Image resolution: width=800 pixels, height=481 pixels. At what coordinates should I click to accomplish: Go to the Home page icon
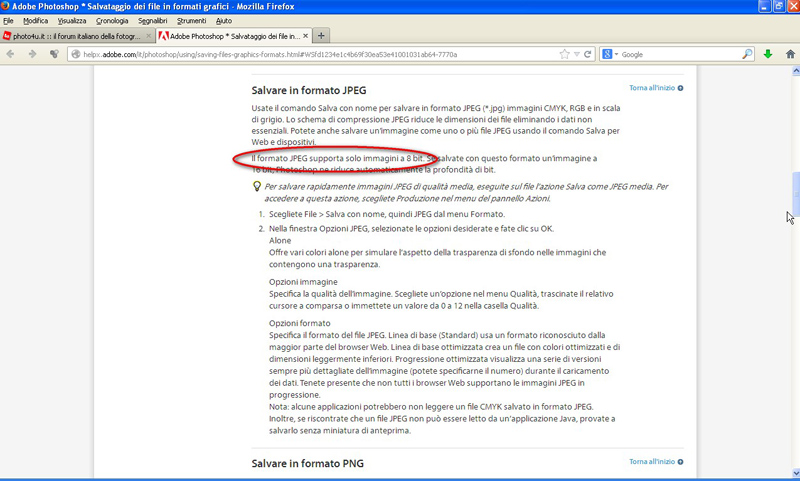(789, 54)
